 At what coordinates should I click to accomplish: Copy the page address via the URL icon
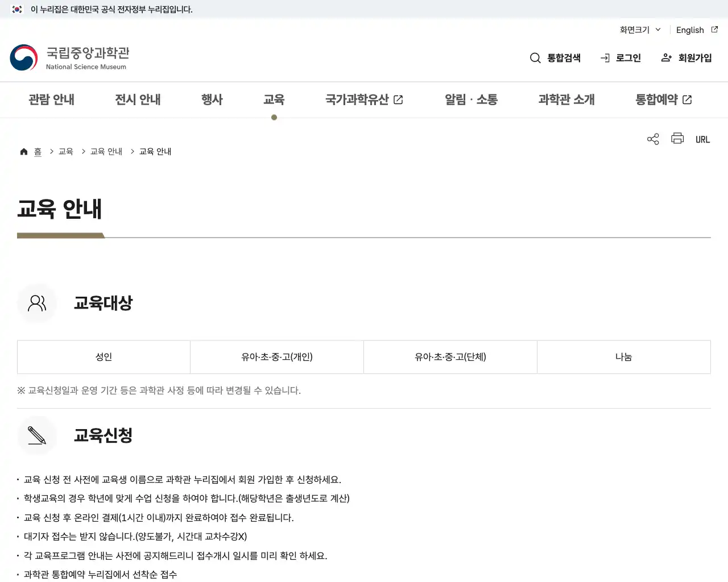tap(702, 139)
